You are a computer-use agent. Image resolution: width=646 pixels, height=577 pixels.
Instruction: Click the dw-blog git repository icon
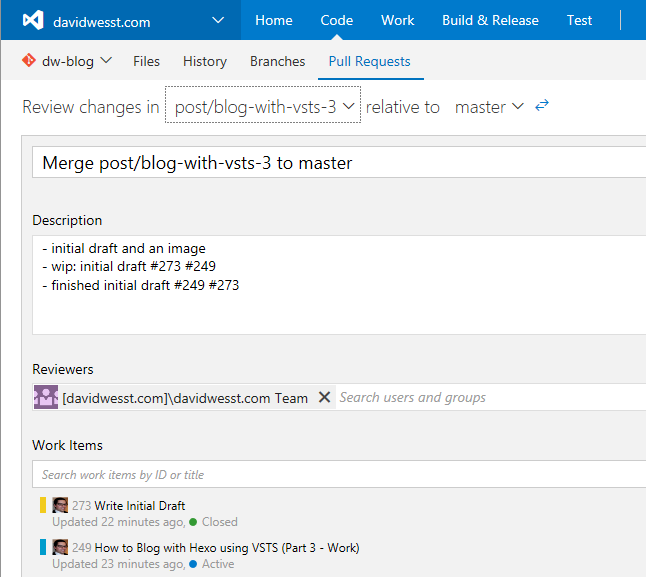(x=29, y=60)
